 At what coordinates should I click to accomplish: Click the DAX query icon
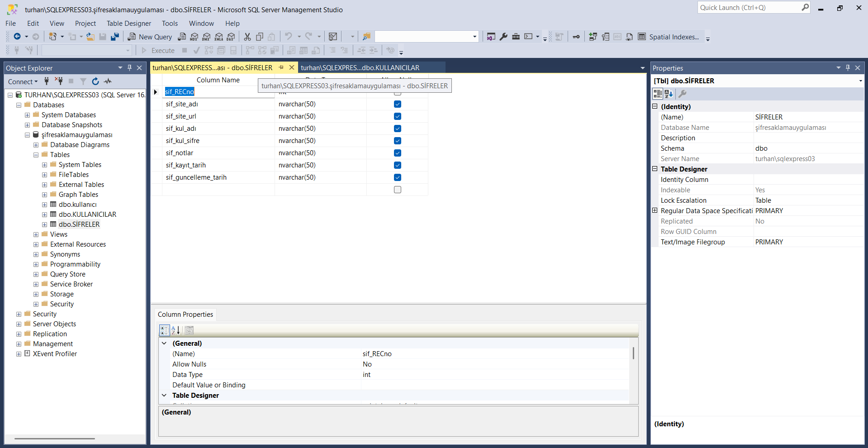click(x=231, y=37)
